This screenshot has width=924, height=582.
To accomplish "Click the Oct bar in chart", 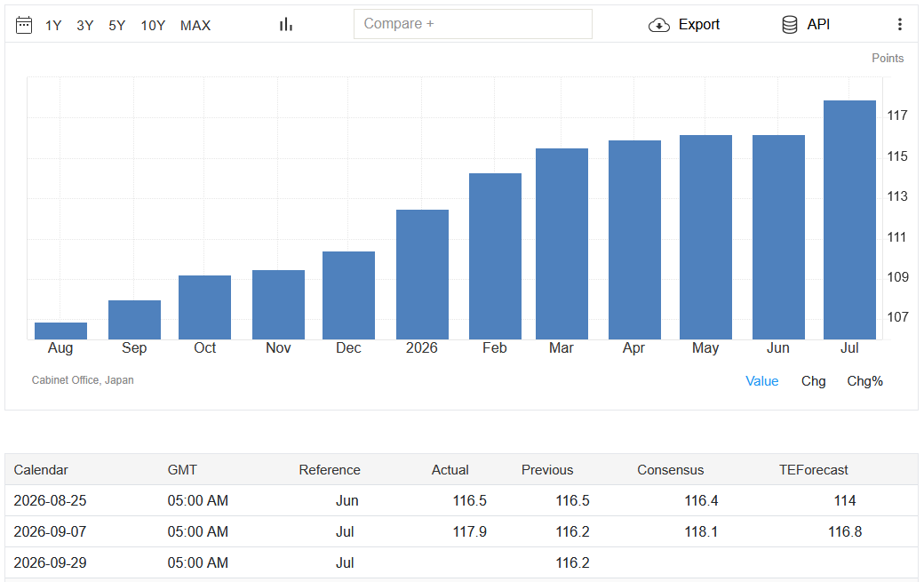I will pyautogui.click(x=204, y=307).
